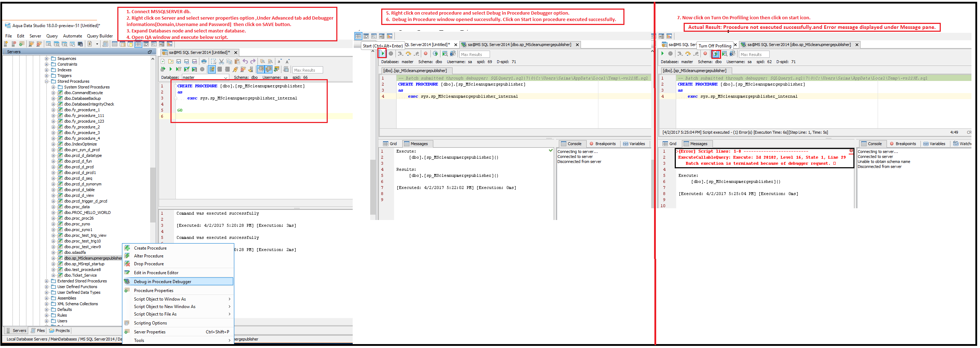The height and width of the screenshot is (348, 980).
Task: Select dbo.PROC_HELLO_WORLD procedure in tree
Action: (x=87, y=213)
